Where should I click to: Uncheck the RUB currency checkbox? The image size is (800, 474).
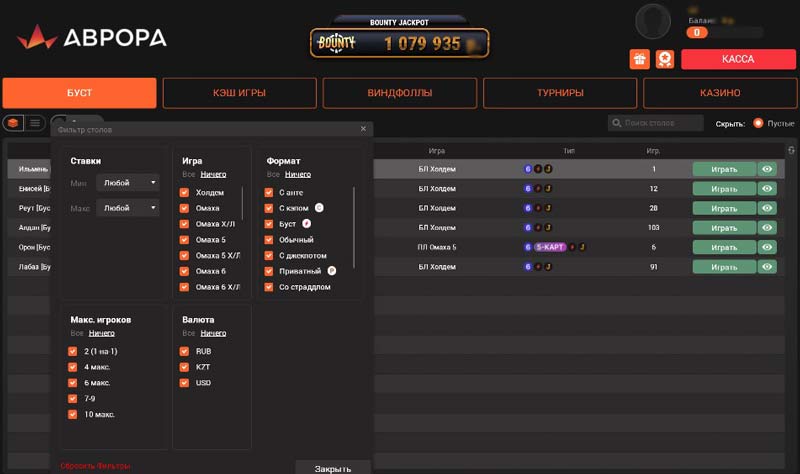click(185, 352)
